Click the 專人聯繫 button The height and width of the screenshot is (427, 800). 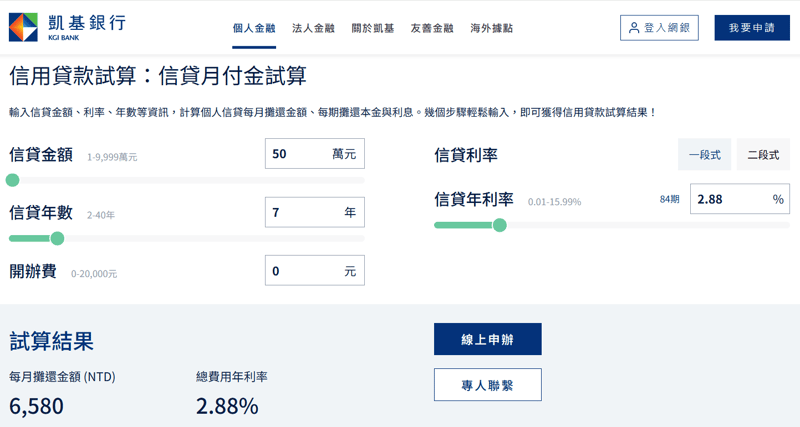point(487,385)
